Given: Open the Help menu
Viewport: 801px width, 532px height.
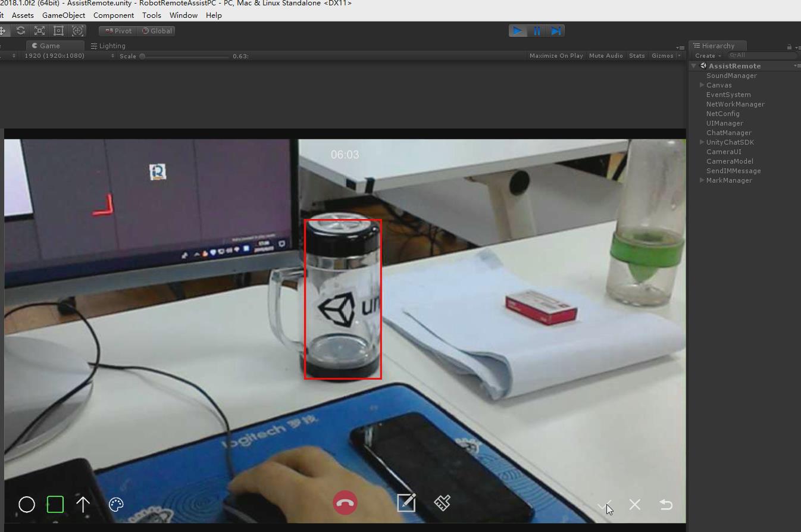Looking at the screenshot, I should (x=214, y=15).
